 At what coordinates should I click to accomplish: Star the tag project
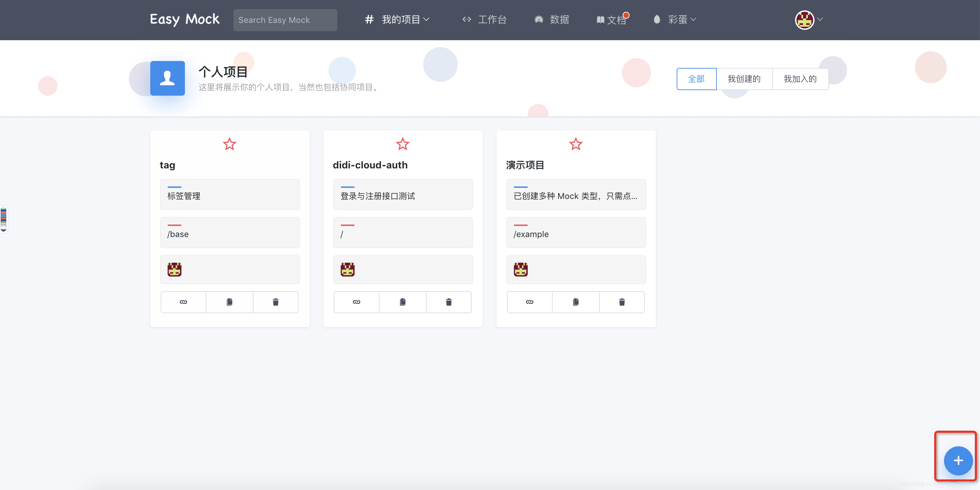pyautogui.click(x=229, y=144)
